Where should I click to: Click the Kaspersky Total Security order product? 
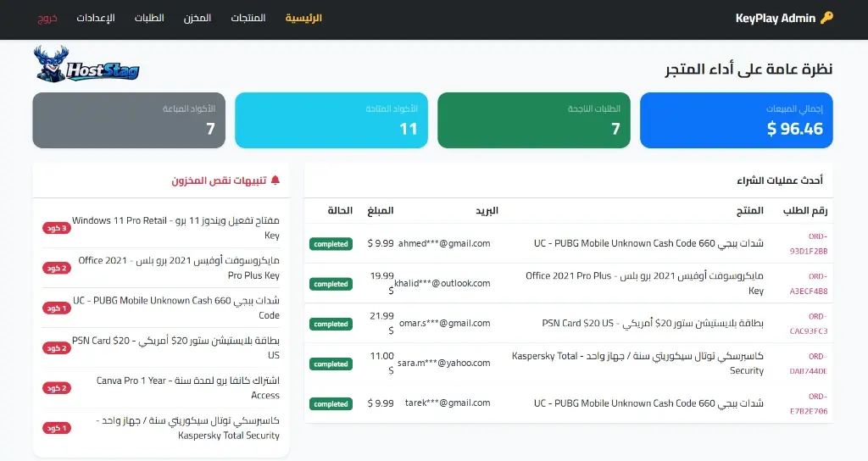pos(637,363)
